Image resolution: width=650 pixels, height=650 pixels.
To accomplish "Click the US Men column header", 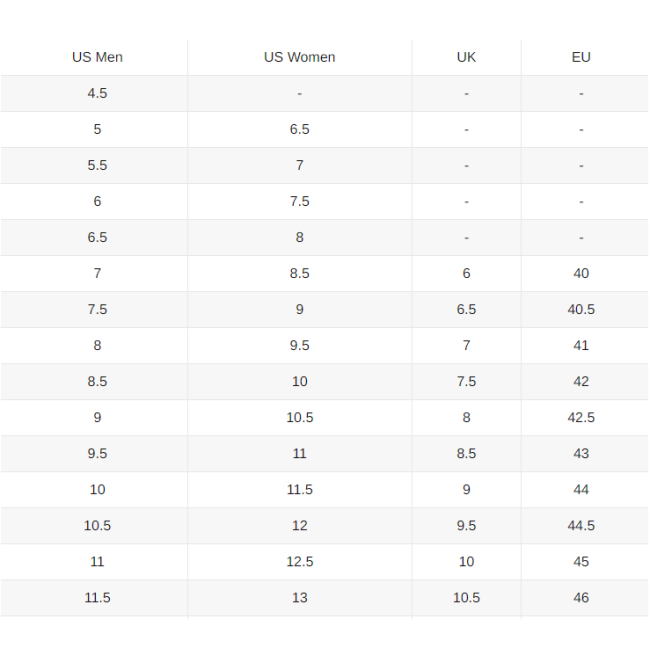I will [97, 57].
